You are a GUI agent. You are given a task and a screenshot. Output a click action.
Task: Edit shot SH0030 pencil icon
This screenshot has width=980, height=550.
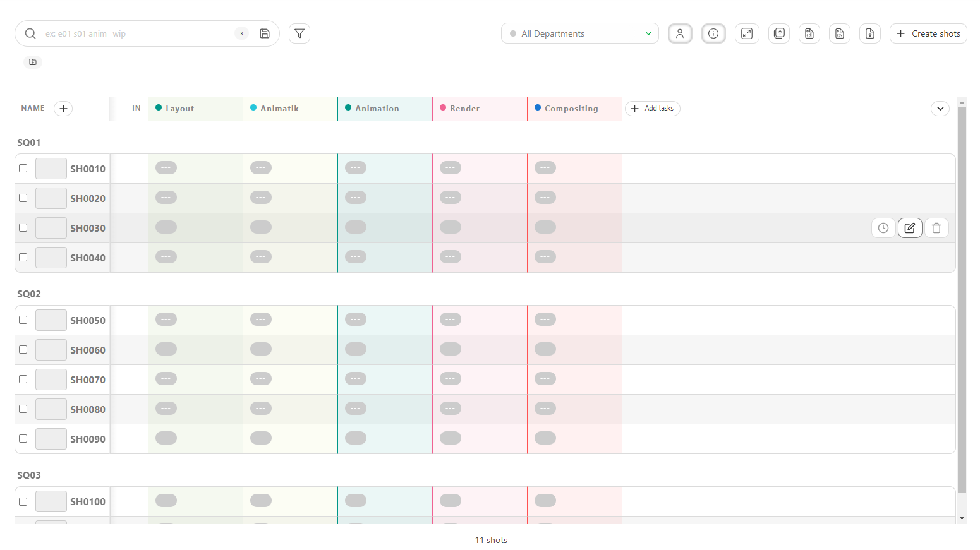pos(910,228)
